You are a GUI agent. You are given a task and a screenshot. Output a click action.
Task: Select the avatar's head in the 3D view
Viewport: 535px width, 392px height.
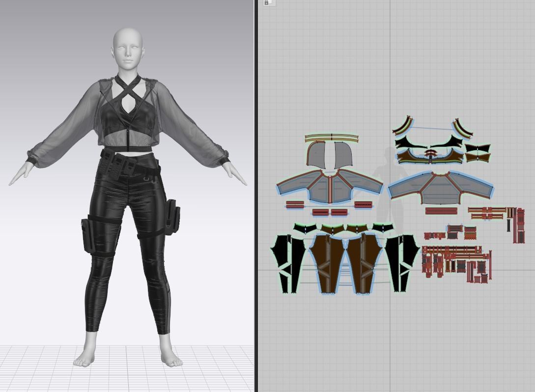pyautogui.click(x=128, y=49)
